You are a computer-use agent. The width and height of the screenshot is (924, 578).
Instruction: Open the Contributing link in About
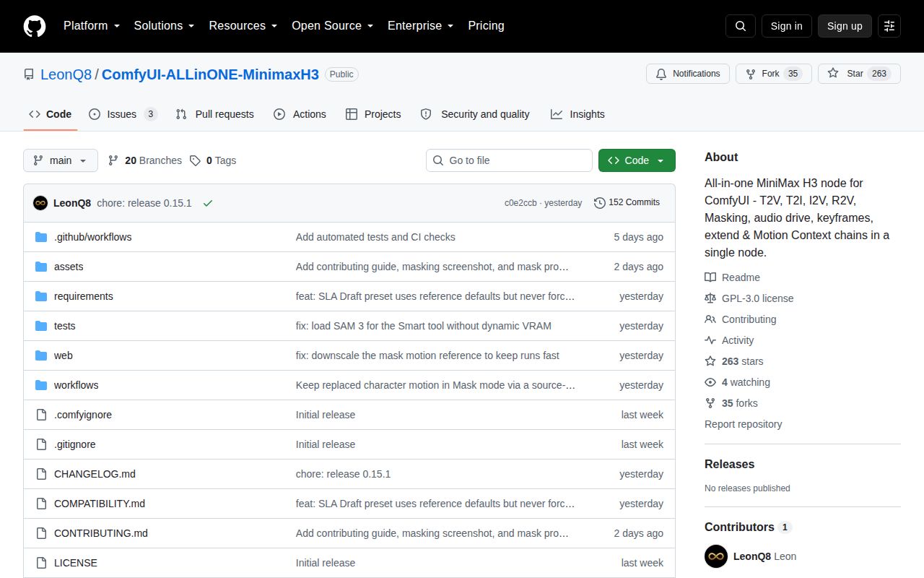coord(740,319)
